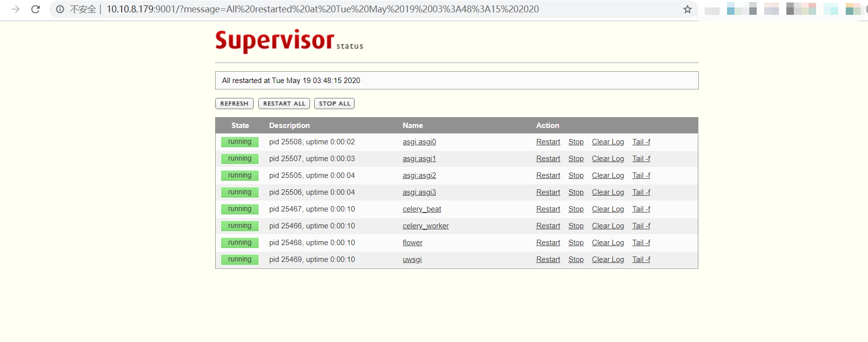
Task: Stop the asgi:asgi1 process
Action: coord(576,159)
